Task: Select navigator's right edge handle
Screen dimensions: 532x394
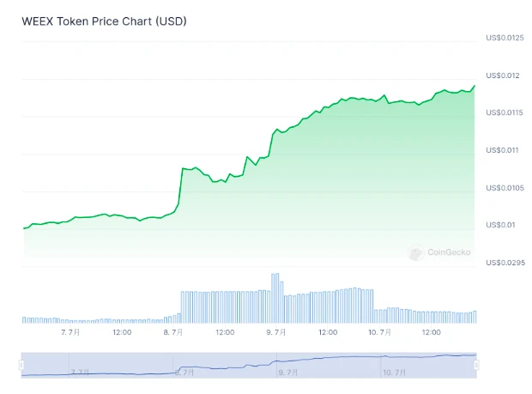Action: point(476,365)
